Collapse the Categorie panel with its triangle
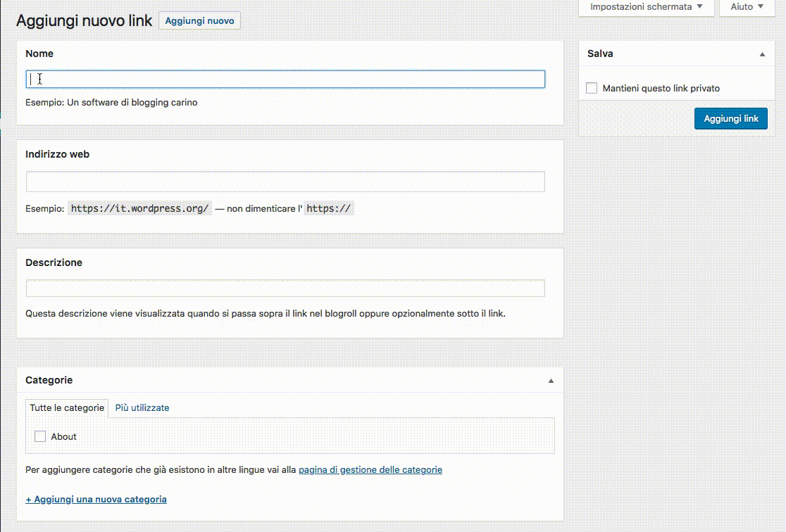 tap(550, 380)
